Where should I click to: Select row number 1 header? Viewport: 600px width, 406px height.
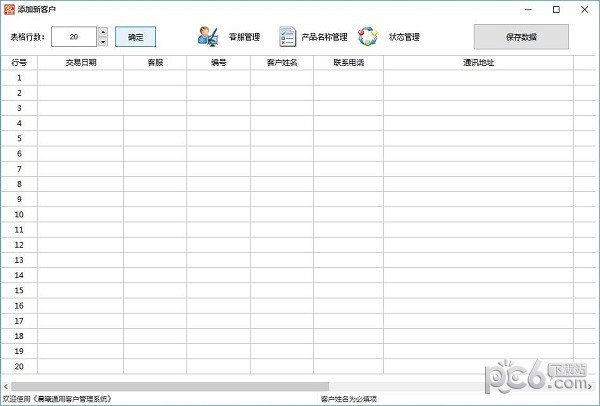click(x=19, y=78)
